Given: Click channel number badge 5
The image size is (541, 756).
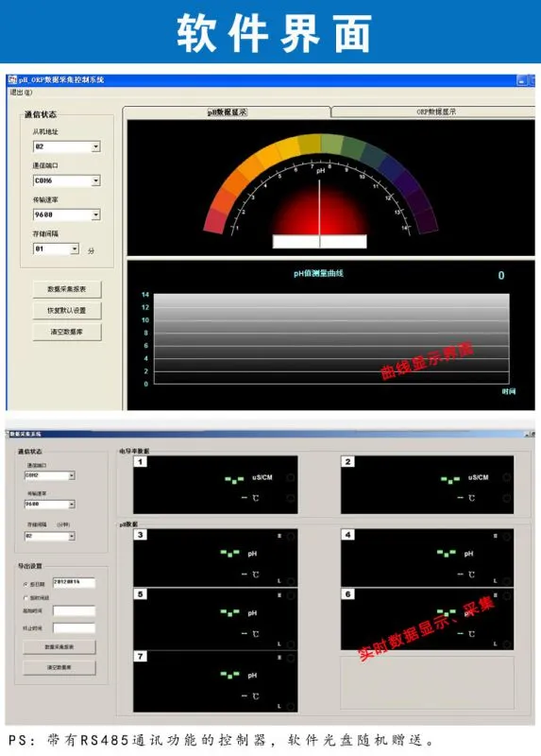Looking at the screenshot, I should pos(140,594).
